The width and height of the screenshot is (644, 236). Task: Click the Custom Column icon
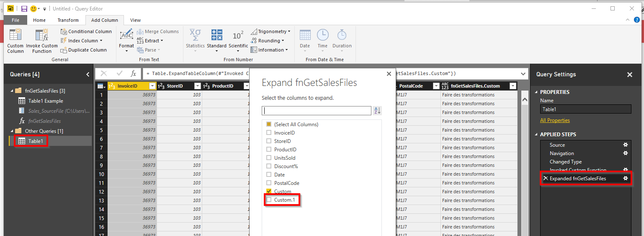click(15, 36)
